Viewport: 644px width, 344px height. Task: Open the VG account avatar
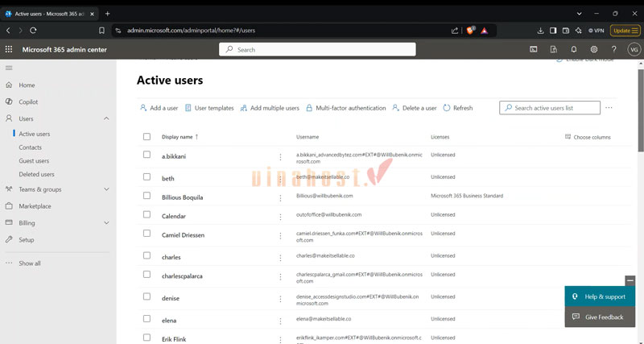click(x=634, y=49)
